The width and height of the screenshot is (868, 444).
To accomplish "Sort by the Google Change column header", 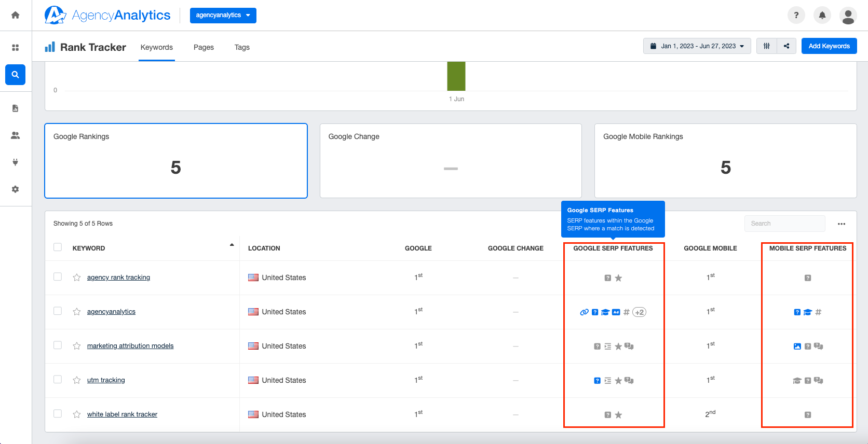I will click(516, 248).
